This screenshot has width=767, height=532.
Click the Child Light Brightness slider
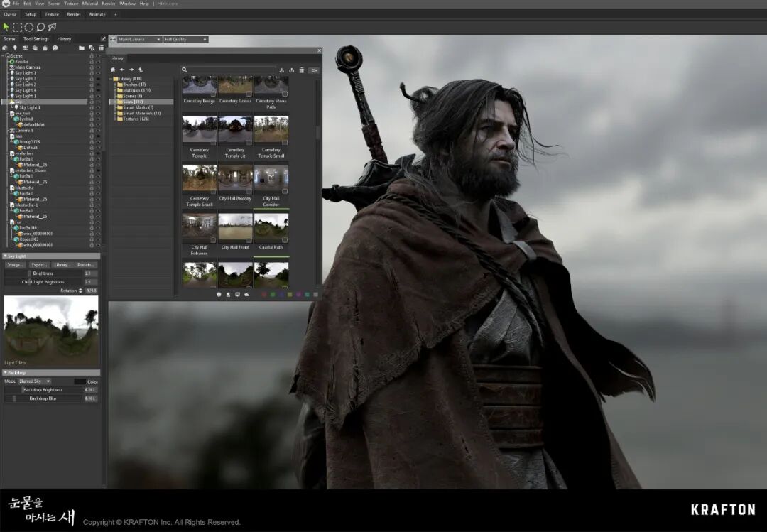tap(43, 283)
